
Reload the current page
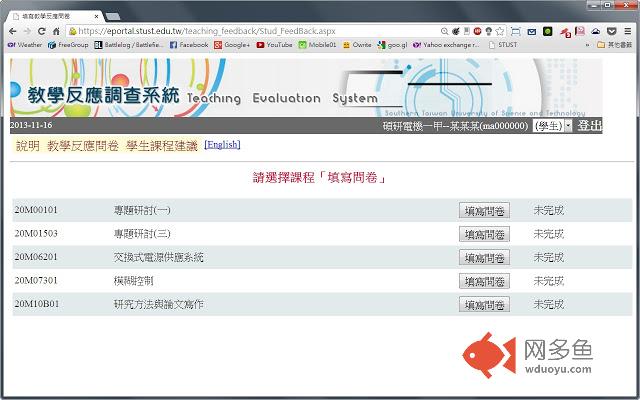coord(42,31)
